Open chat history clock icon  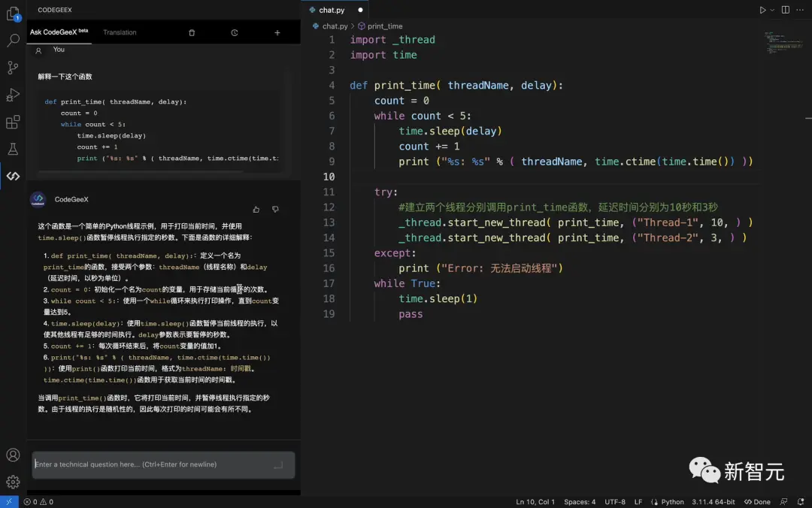(x=235, y=32)
